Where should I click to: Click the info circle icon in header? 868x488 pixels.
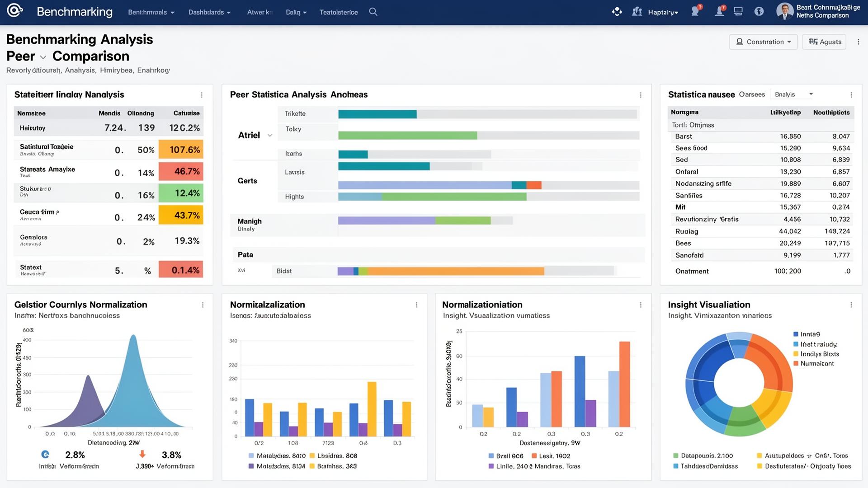(759, 12)
